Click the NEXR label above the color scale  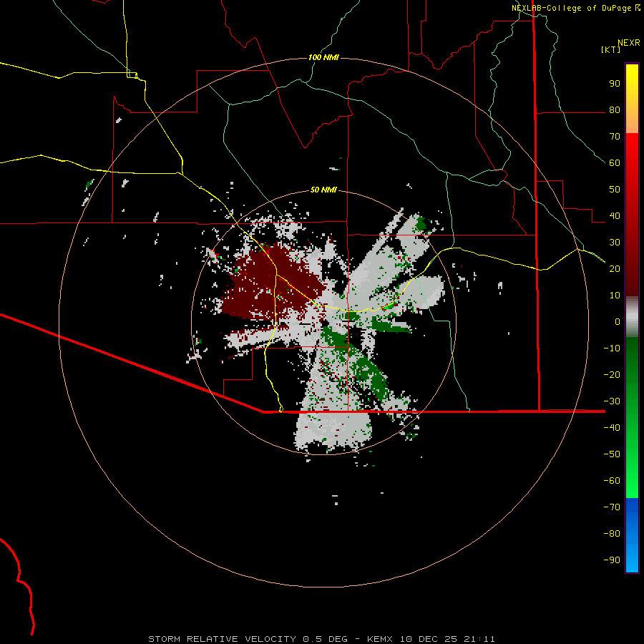(x=629, y=43)
